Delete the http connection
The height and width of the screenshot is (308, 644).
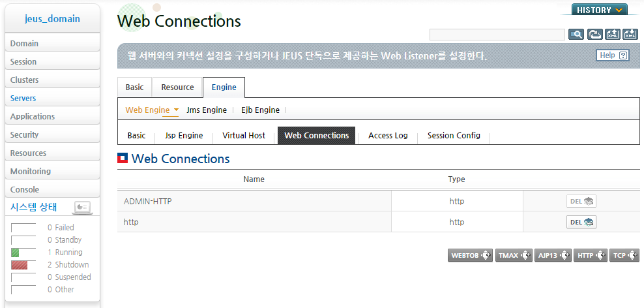(x=581, y=222)
